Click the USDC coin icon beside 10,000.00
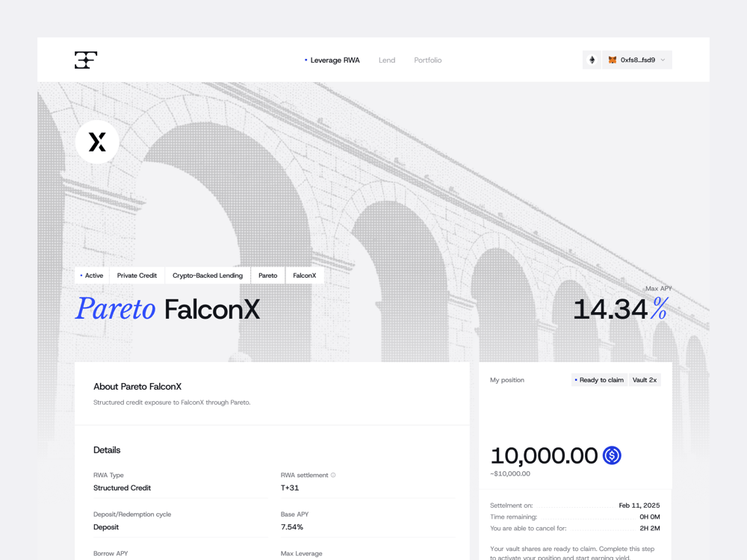Image resolution: width=747 pixels, height=560 pixels. click(x=612, y=455)
